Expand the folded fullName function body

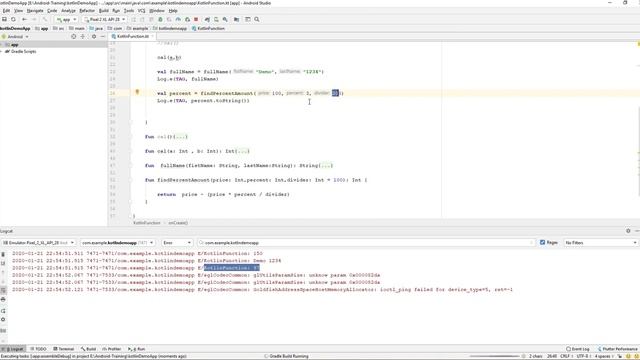tap(327, 166)
